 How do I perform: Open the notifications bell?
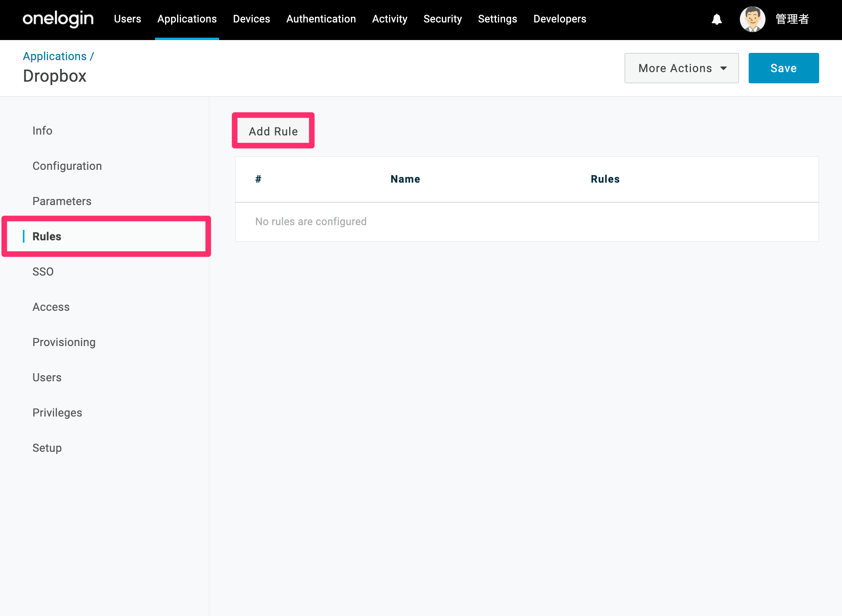click(x=717, y=19)
